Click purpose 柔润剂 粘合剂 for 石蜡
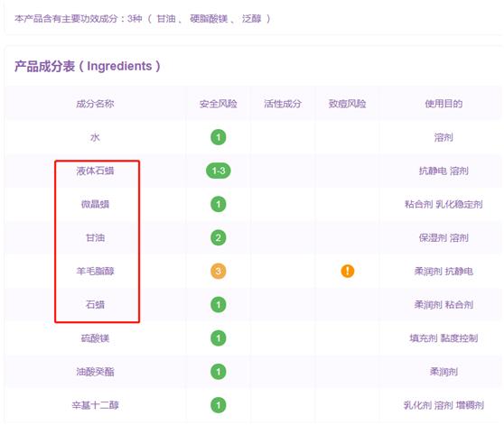This screenshot has height=425, width=504. [x=443, y=305]
